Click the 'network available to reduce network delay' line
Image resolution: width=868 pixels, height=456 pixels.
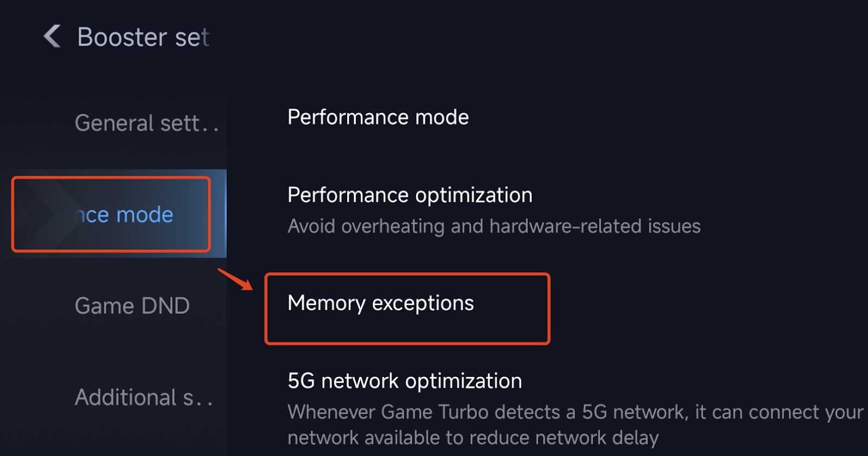pos(473,438)
